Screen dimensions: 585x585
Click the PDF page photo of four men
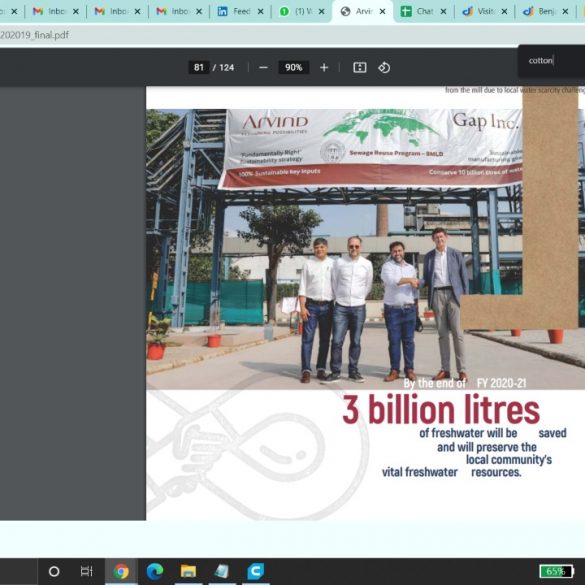(x=366, y=249)
